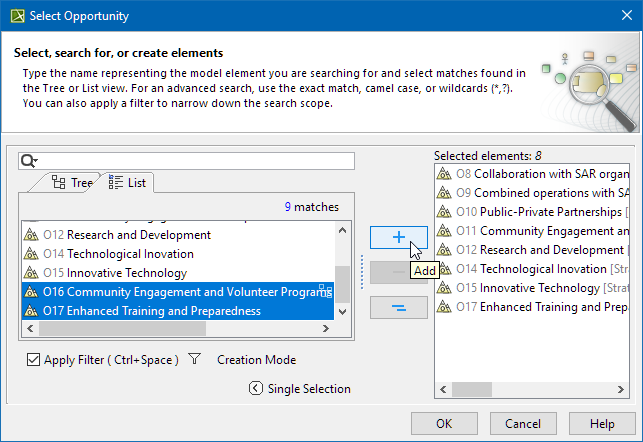
Task: Open the search options magnifier icon
Action: coord(28,161)
